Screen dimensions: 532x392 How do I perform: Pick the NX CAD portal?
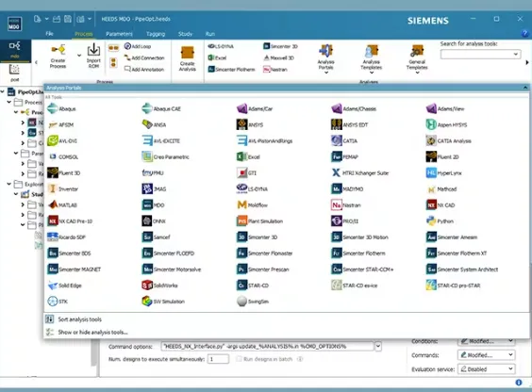[x=441, y=205]
